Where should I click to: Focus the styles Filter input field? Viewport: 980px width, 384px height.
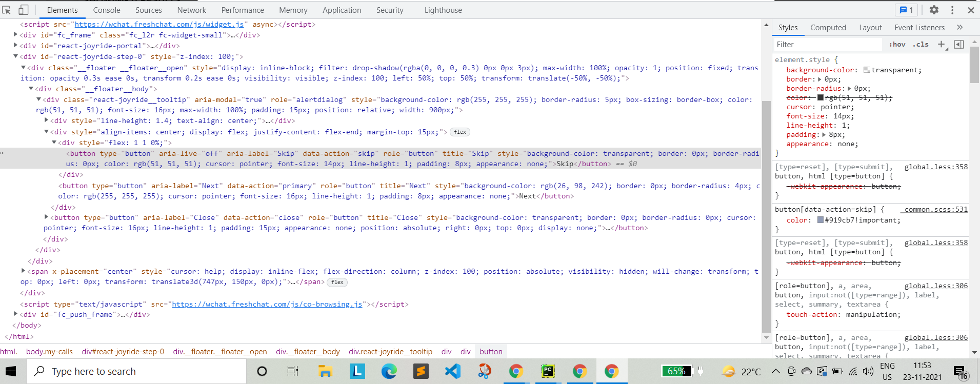(x=828, y=45)
